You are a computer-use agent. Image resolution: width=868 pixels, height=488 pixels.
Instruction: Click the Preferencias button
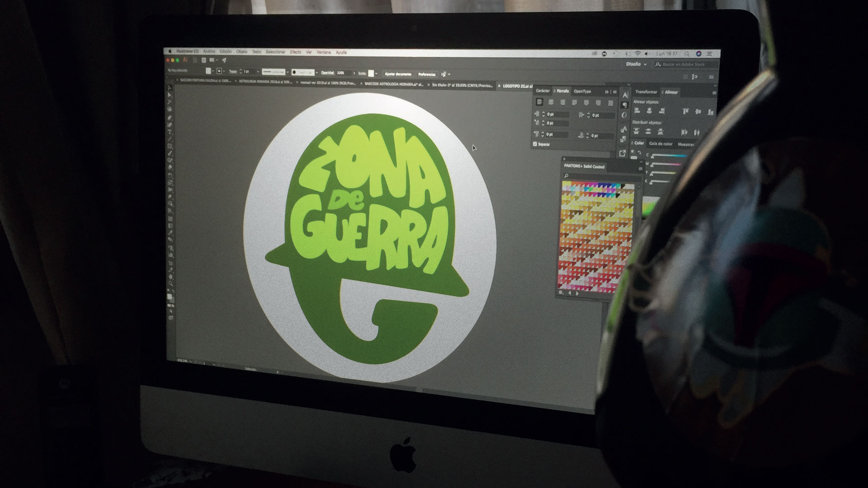pyautogui.click(x=426, y=75)
